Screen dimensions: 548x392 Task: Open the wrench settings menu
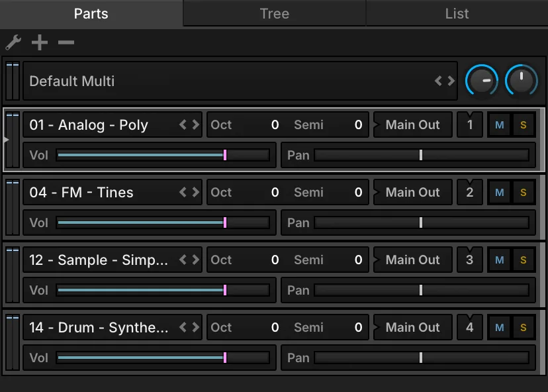13,42
